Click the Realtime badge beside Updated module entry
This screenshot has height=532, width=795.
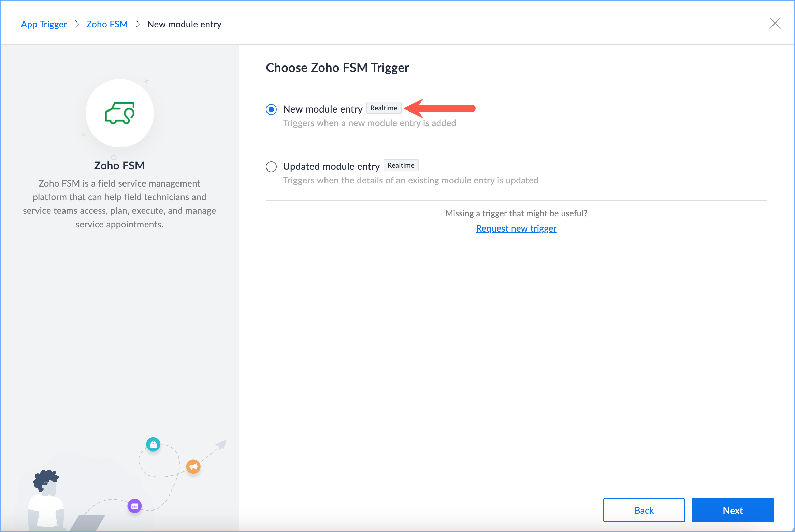point(401,165)
